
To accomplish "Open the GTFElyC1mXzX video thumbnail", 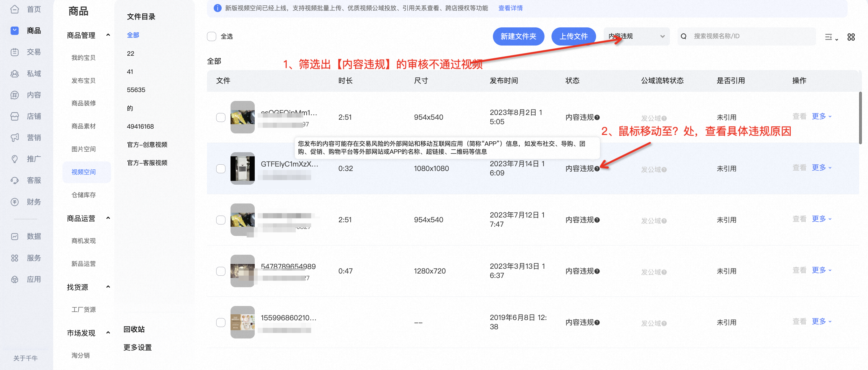I will point(242,168).
